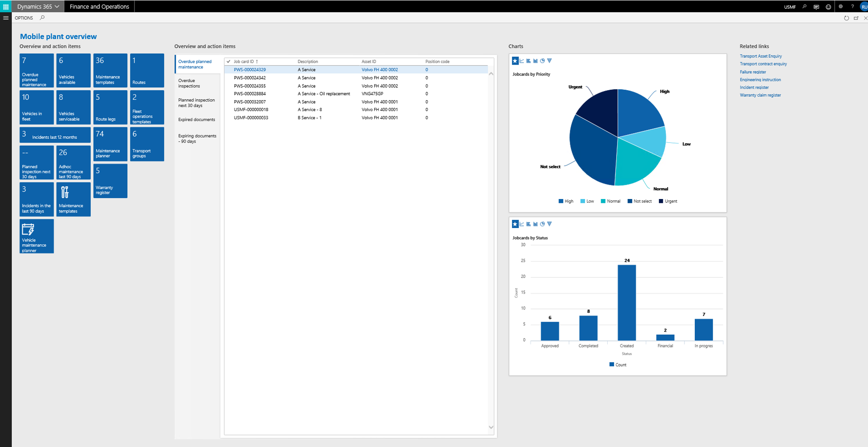Switch the Jobcards by Priority chart to line chart
Screen dimensions: 868x447
[x=522, y=61]
